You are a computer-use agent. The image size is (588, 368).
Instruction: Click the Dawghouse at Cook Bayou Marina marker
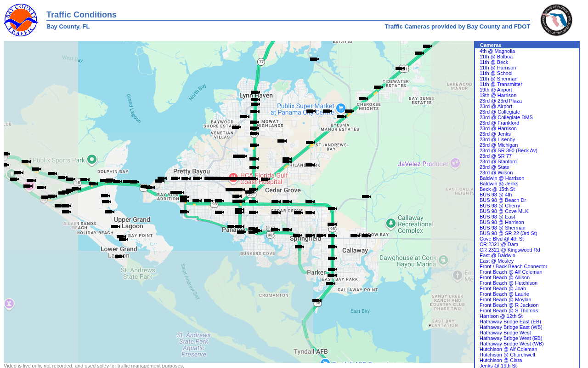(x=443, y=260)
